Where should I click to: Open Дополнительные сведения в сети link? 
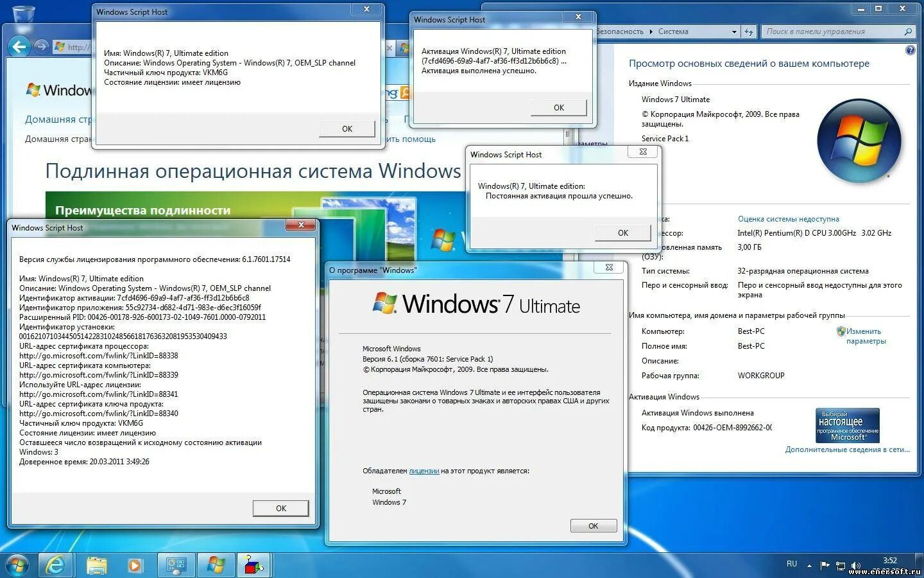pos(848,450)
